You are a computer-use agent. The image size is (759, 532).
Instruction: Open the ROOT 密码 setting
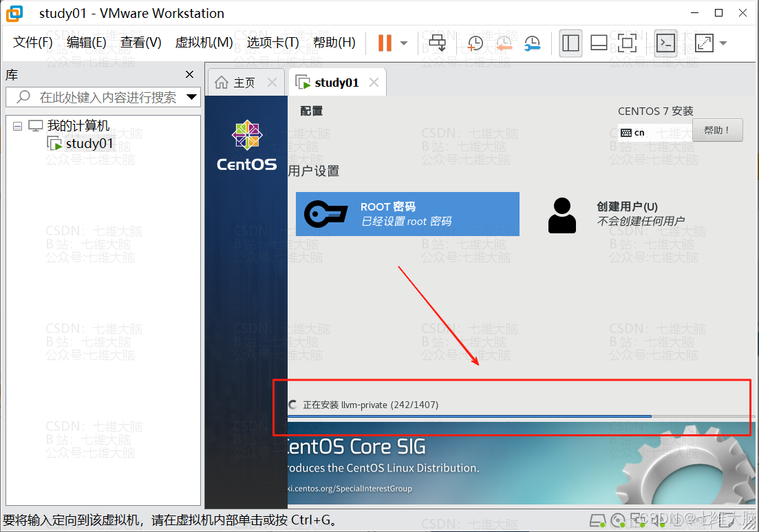[407, 214]
